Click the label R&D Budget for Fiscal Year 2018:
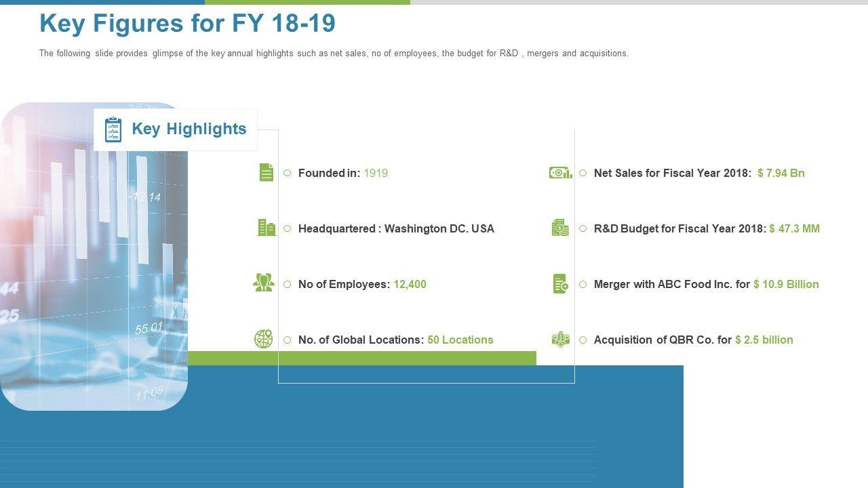This screenshot has height=488, width=868. (680, 228)
